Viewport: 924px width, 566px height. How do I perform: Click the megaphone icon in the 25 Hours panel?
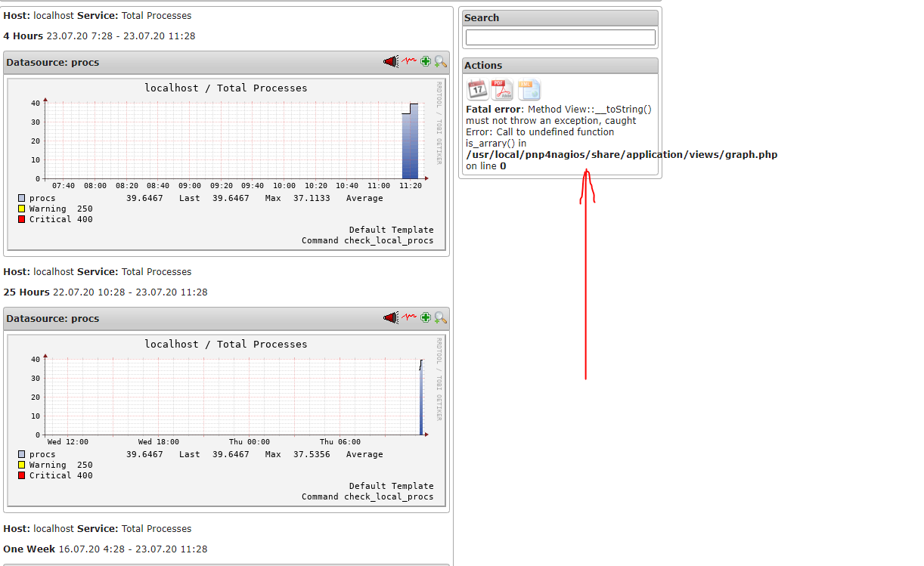pos(390,318)
